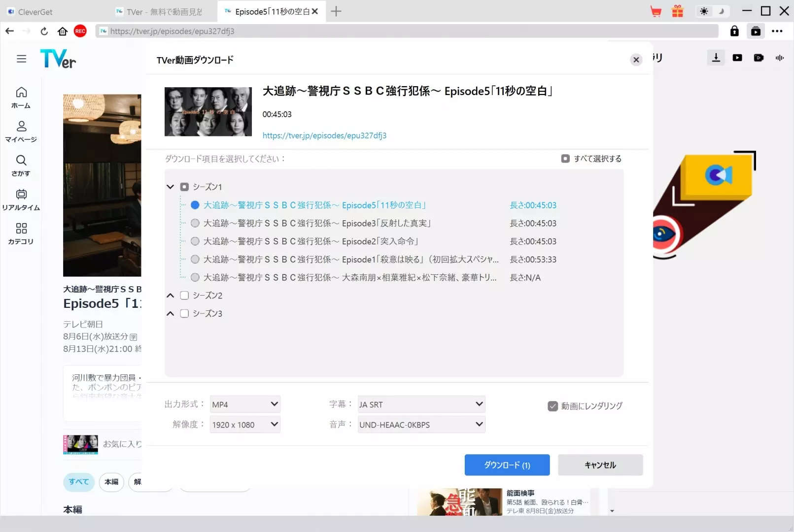
Task: Uncheck 動画にレンダリング checkbox
Action: (x=552, y=406)
